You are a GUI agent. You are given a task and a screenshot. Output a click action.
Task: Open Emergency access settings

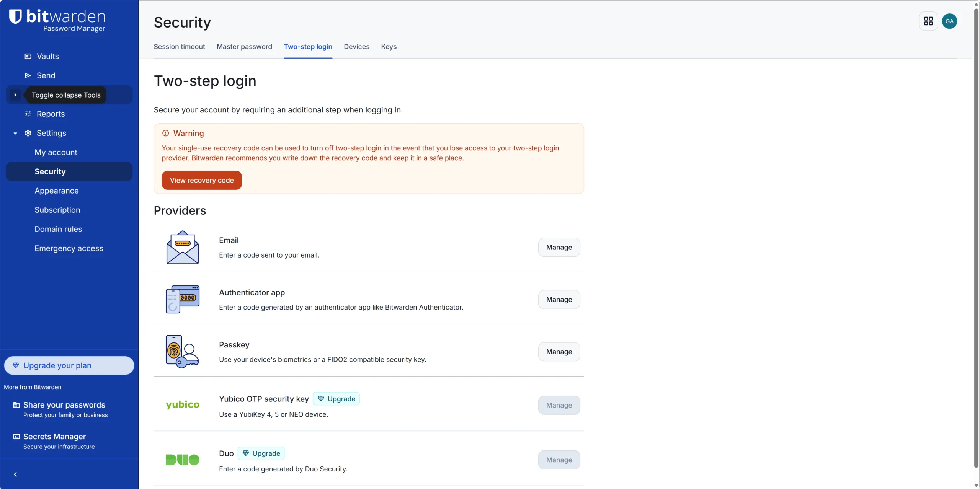69,248
